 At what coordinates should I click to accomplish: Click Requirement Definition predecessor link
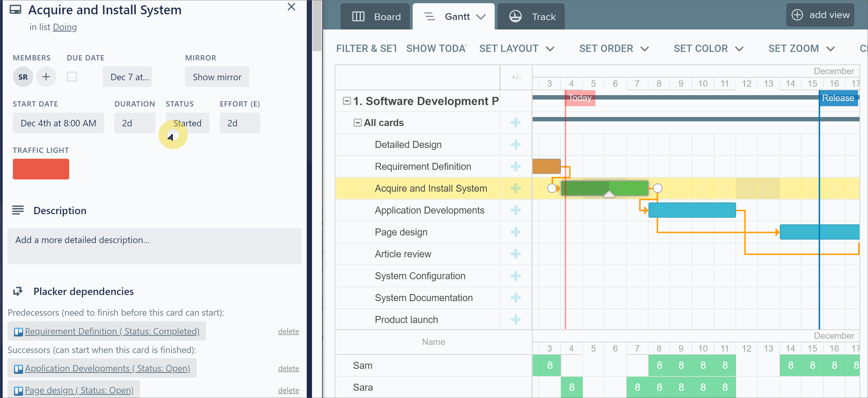point(112,331)
